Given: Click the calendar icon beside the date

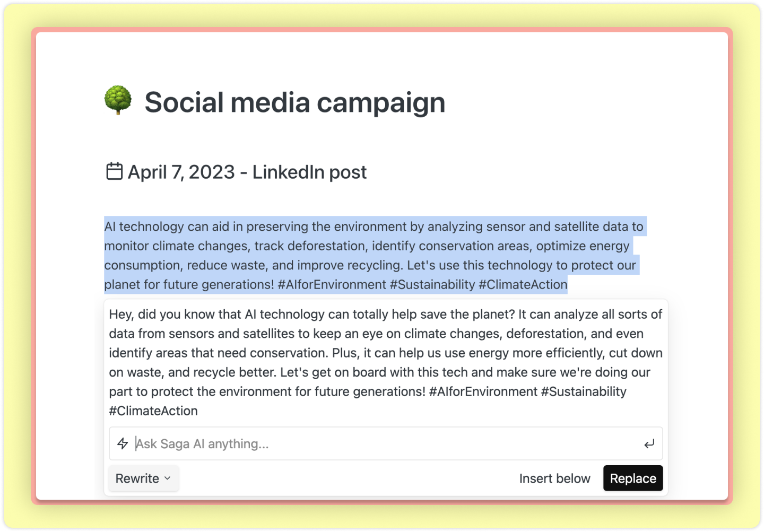Looking at the screenshot, I should (x=114, y=171).
